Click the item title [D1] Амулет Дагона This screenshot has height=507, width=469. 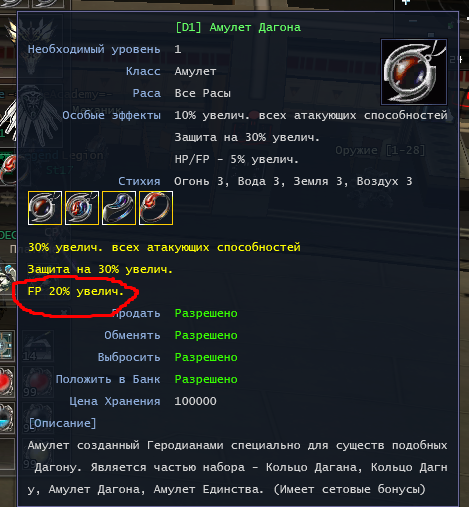(x=238, y=27)
